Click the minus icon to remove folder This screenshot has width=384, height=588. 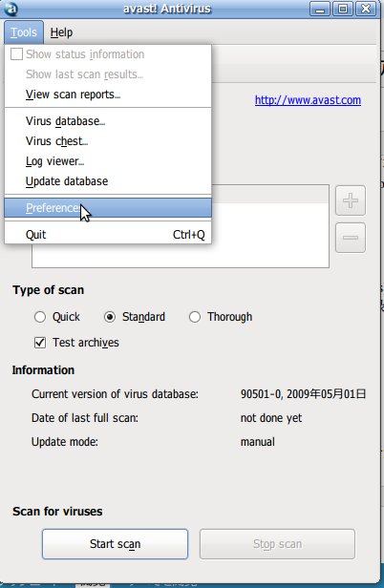click(x=351, y=238)
